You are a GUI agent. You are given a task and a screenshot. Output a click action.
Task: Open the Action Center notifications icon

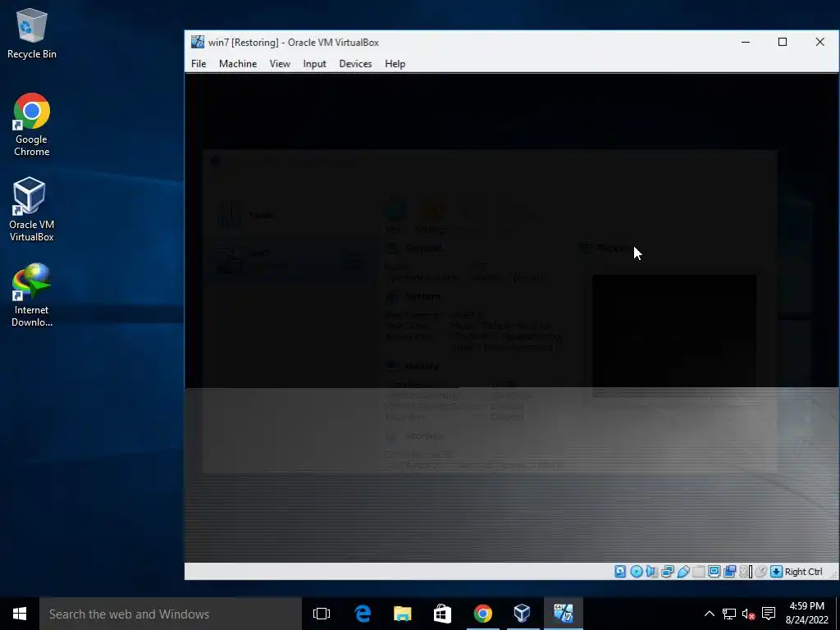(x=769, y=614)
